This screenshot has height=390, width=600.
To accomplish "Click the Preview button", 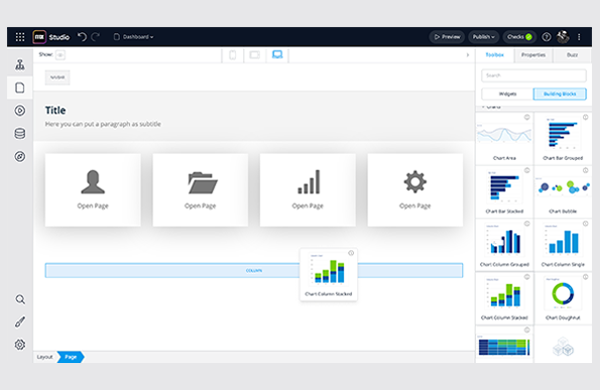I will coord(447,37).
